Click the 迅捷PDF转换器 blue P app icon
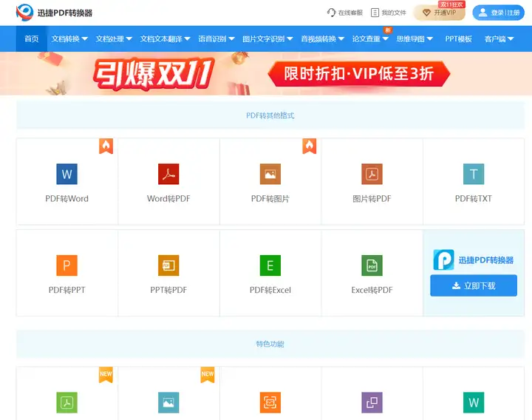532x420 pixels. (x=443, y=260)
